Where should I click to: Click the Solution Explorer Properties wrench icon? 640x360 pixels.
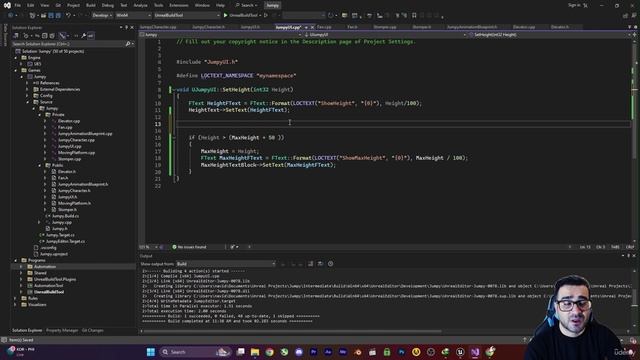click(x=83, y=36)
